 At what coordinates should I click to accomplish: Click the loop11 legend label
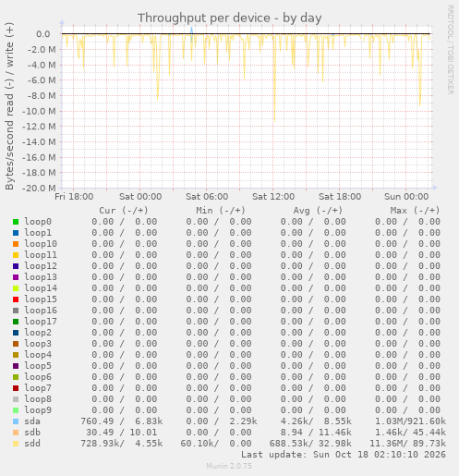pos(41,255)
